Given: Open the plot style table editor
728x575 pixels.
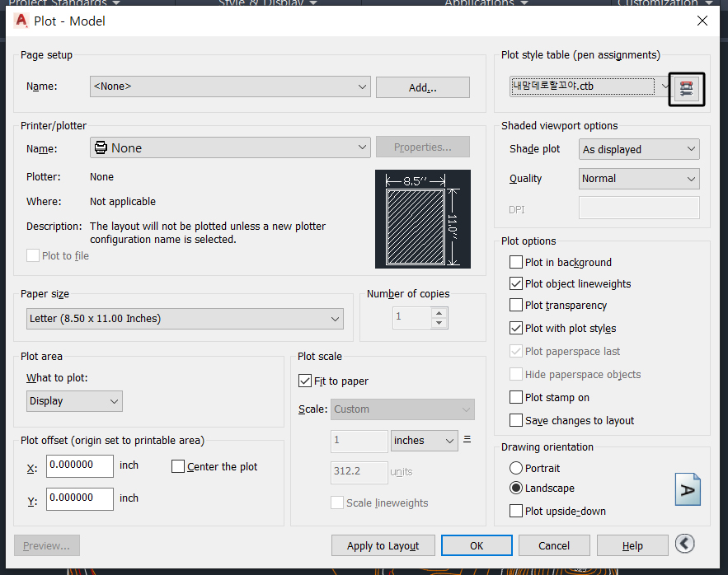Looking at the screenshot, I should [686, 89].
